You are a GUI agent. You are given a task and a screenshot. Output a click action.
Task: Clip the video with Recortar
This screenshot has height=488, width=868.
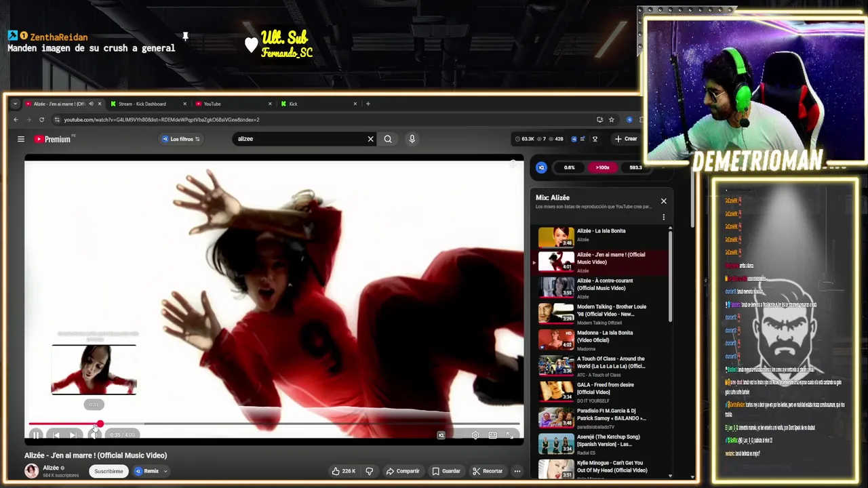pos(488,471)
